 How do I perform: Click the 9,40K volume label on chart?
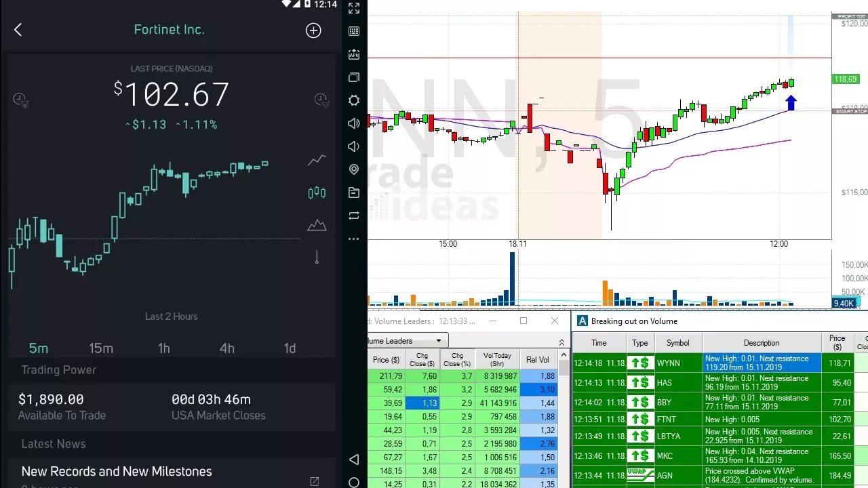click(x=845, y=303)
